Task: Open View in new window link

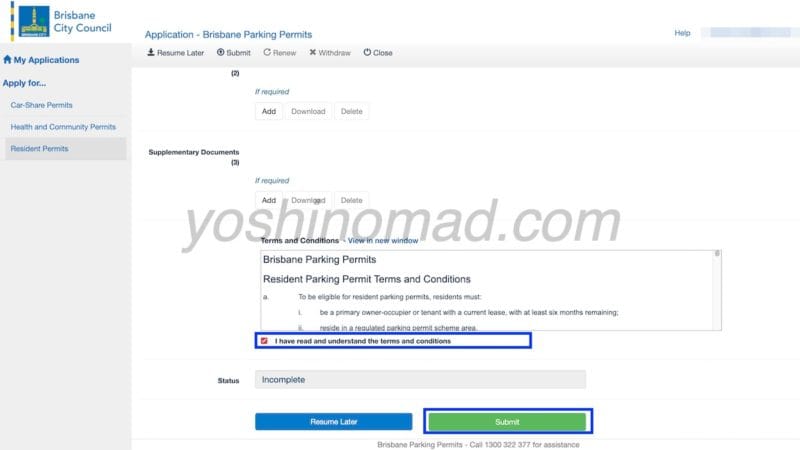Action: 383,240
